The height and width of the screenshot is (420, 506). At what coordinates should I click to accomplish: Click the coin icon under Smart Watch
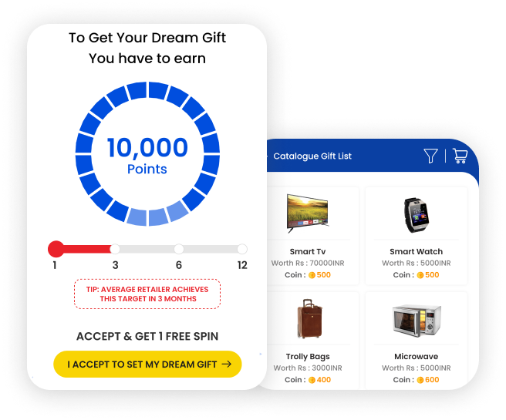click(420, 275)
